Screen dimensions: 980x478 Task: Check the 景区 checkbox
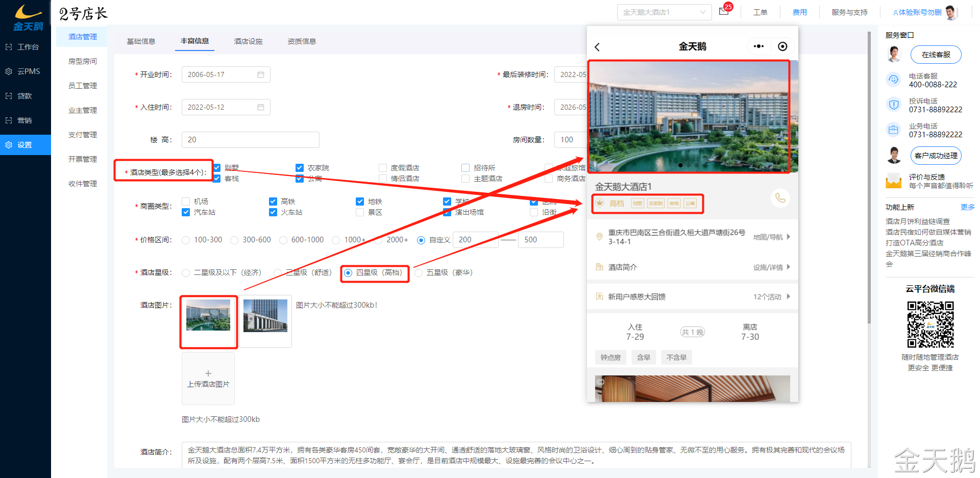point(360,212)
